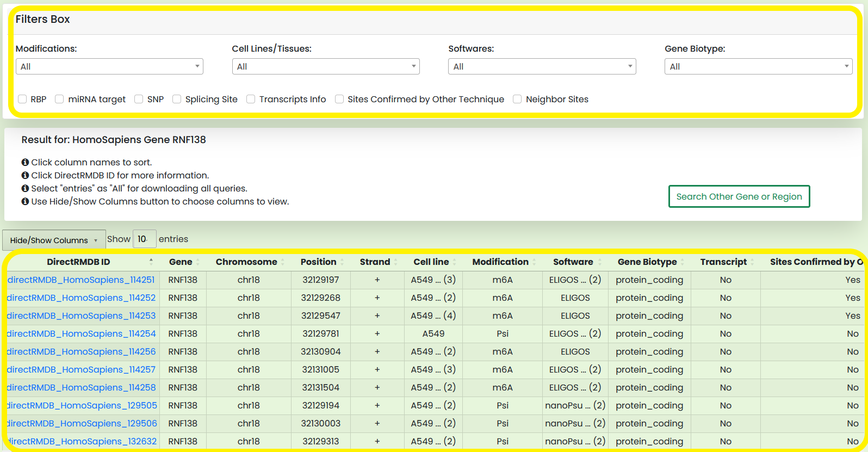This screenshot has height=452, width=868.
Task: Open directRMDB_HomoSapiens_129506 link
Action: pos(82,423)
